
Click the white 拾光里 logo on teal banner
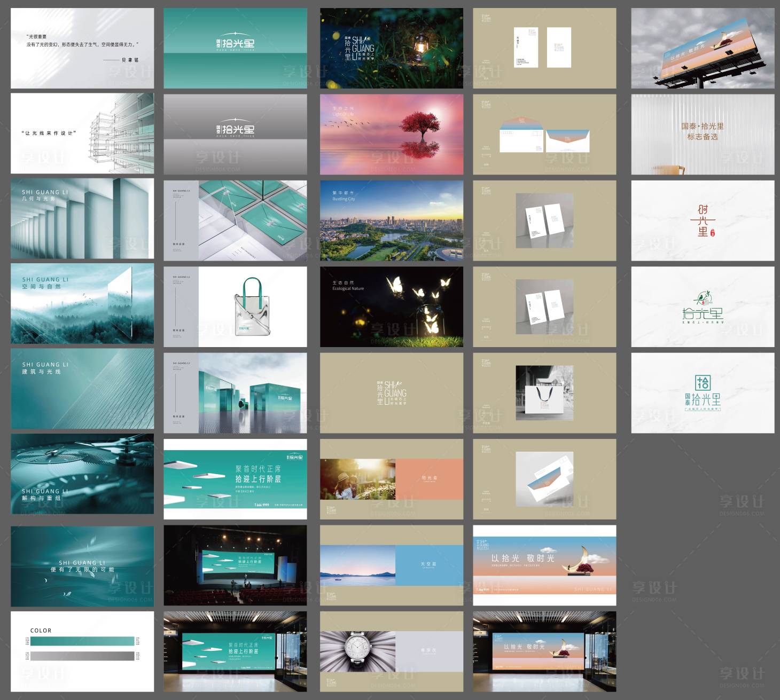(235, 42)
